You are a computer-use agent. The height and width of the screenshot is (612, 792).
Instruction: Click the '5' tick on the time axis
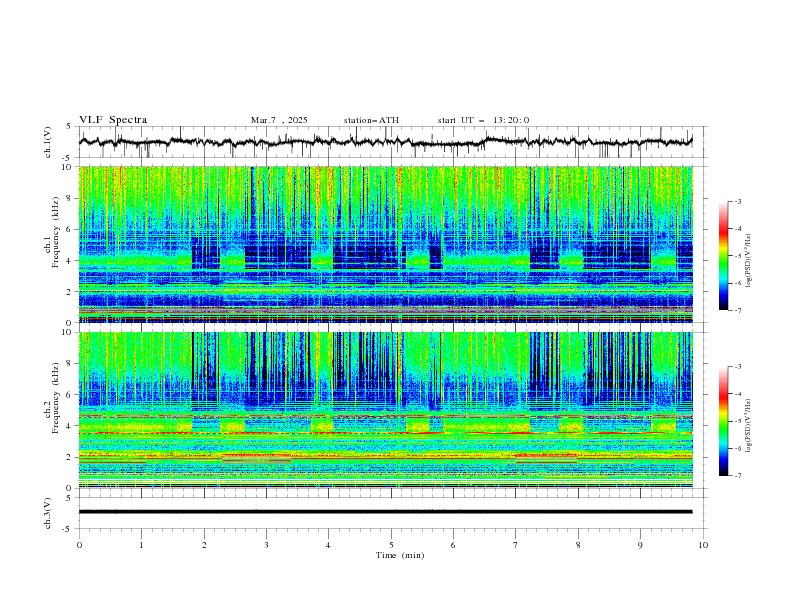(x=391, y=545)
